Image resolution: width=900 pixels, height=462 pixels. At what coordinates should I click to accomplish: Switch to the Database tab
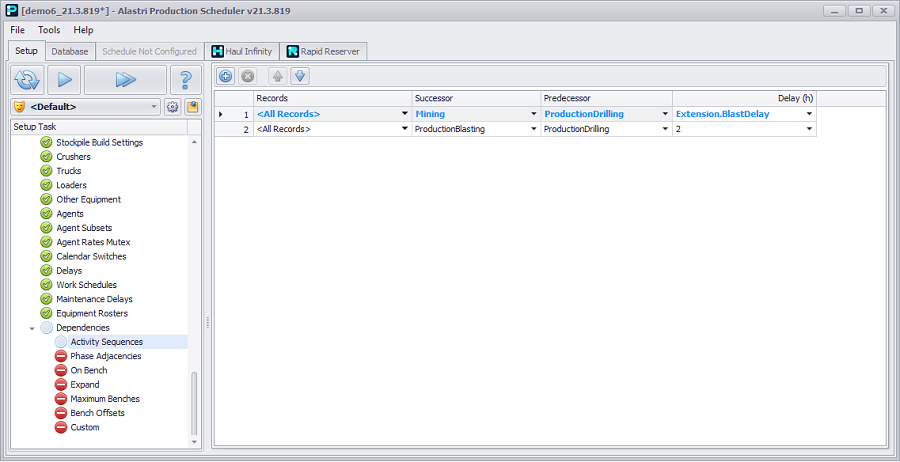pos(69,51)
